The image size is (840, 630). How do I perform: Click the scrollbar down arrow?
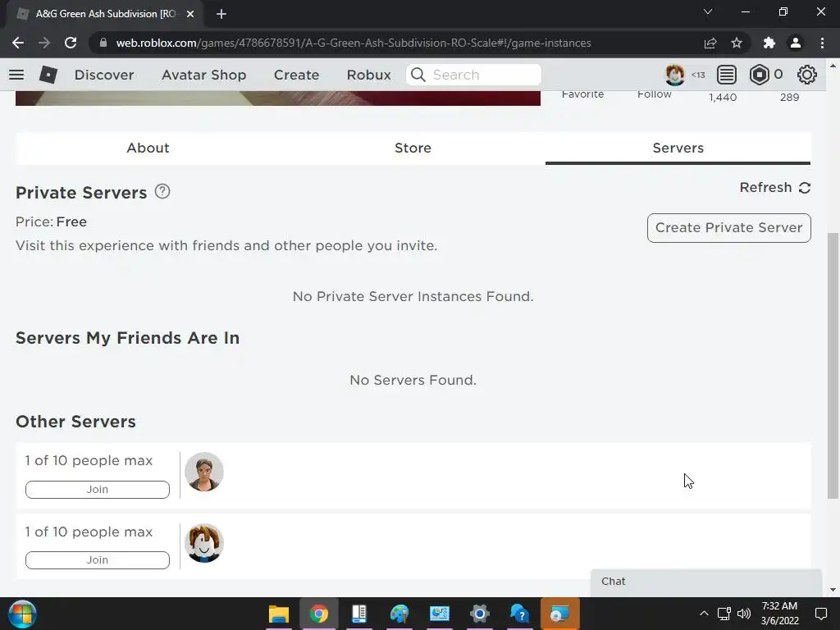coord(833,591)
